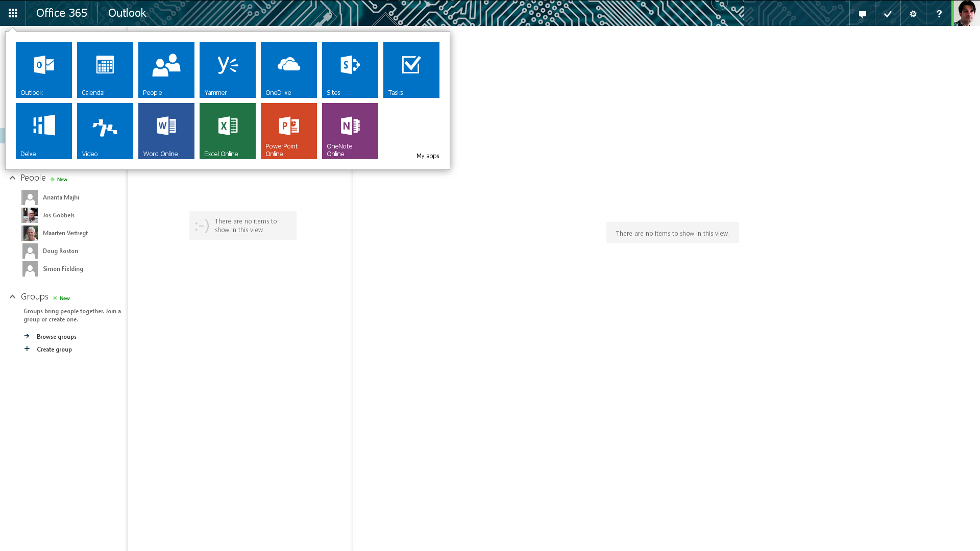Open the Video tile

105,131
